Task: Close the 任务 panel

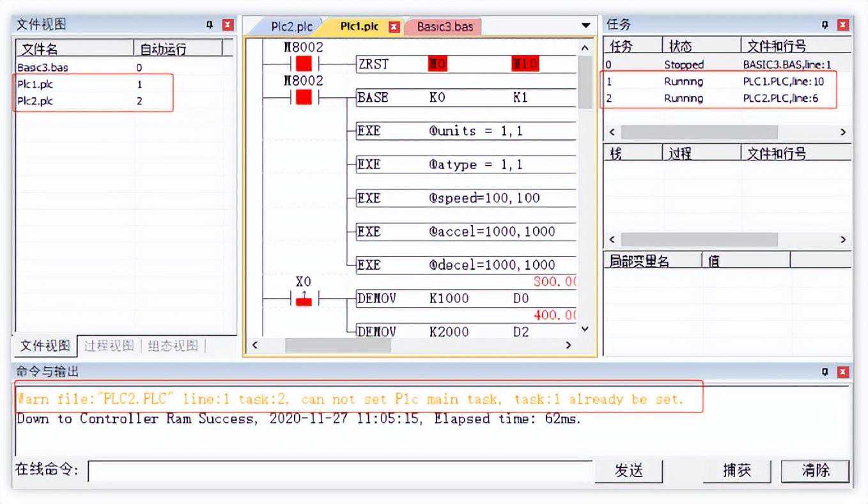Action: point(843,25)
